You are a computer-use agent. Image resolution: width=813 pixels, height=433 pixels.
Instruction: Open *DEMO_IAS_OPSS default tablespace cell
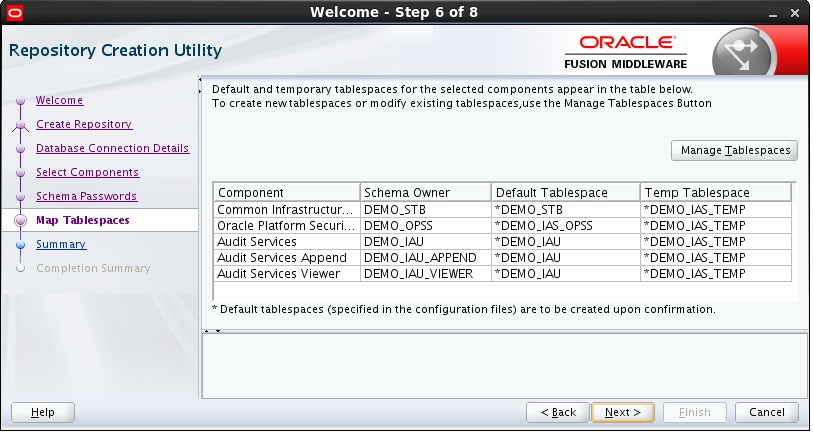point(566,226)
